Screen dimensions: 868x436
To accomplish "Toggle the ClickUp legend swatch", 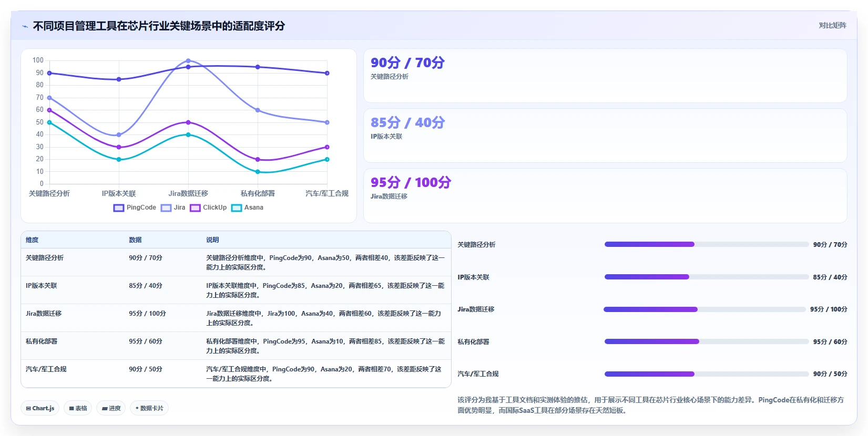I will (x=195, y=208).
